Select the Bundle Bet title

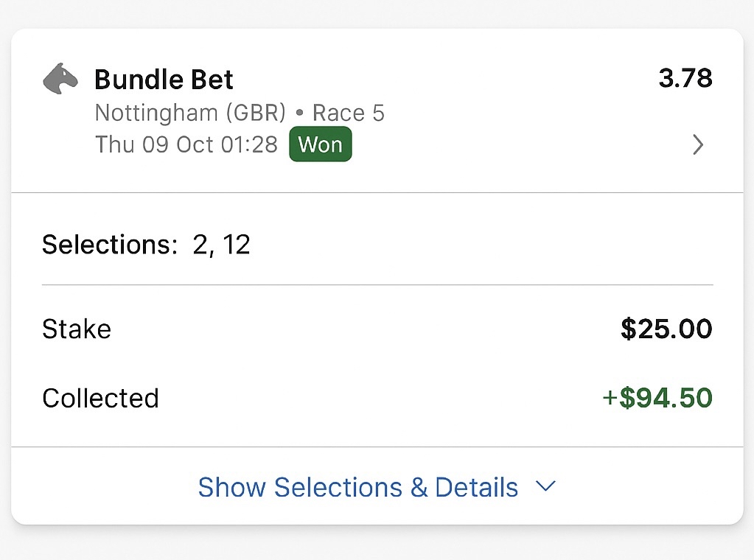(164, 79)
